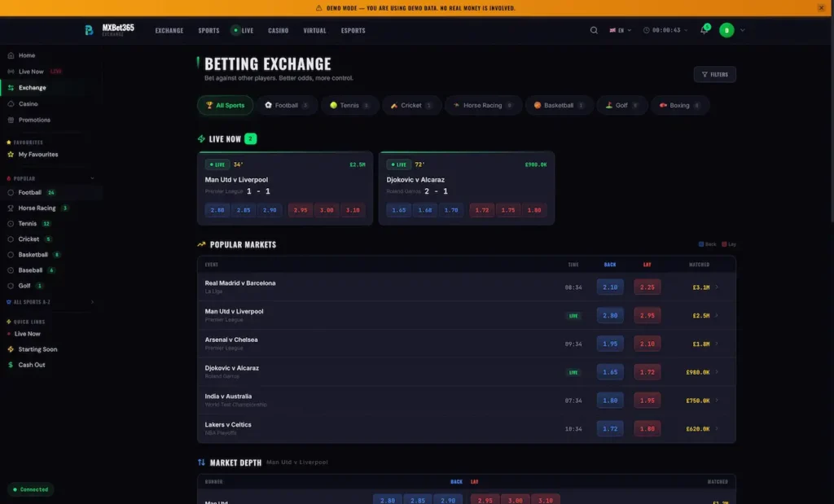Click Tennis icon in Popular sidebar

coord(11,223)
